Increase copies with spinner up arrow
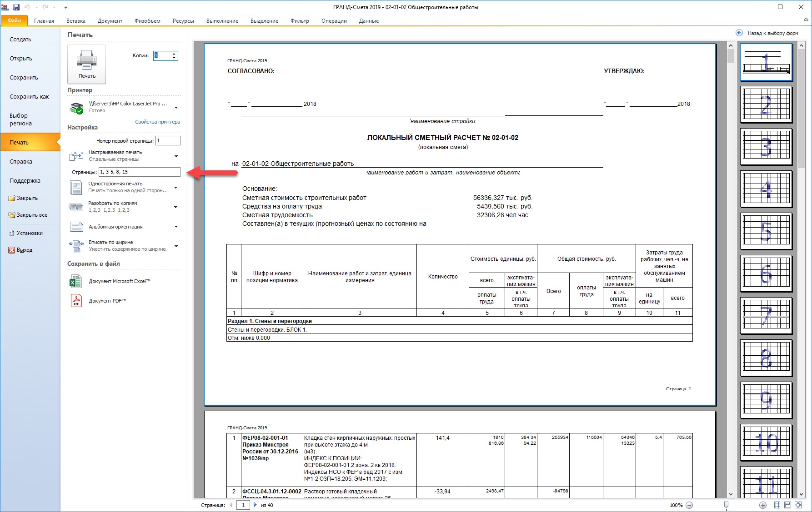812x512 pixels. pos(174,54)
